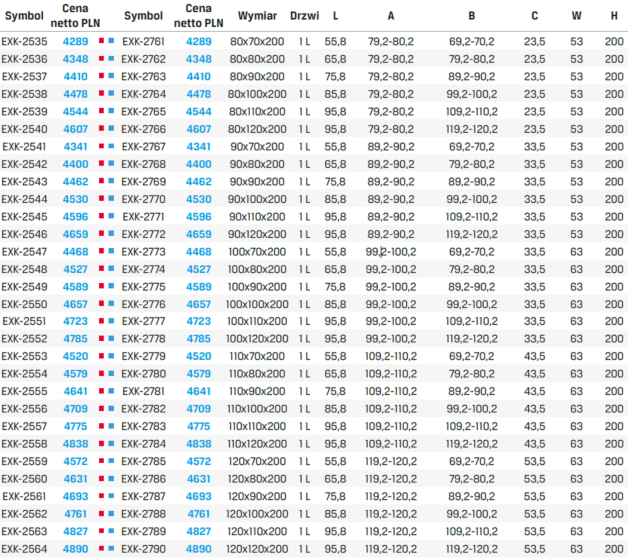Click price 4400 next to EXK-2768

[199, 164]
